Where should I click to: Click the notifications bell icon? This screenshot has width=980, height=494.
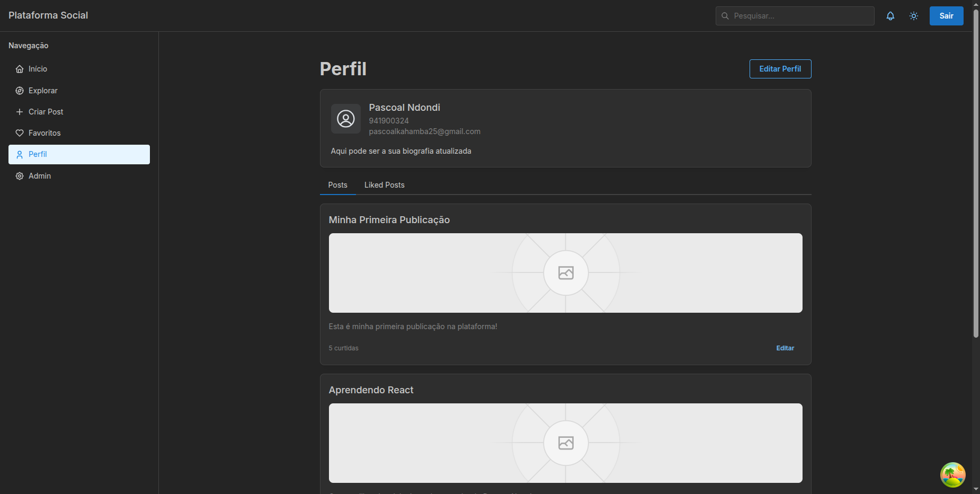coord(890,16)
